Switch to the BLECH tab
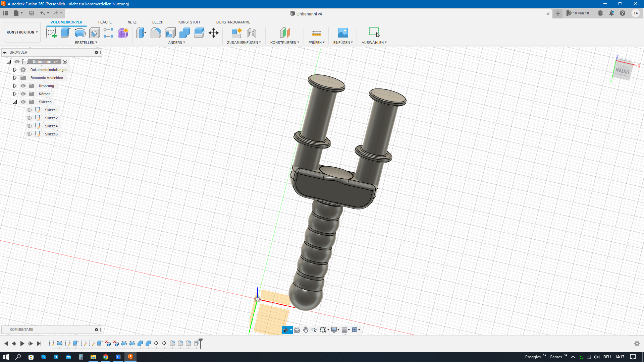The height and width of the screenshot is (362, 644). [158, 22]
